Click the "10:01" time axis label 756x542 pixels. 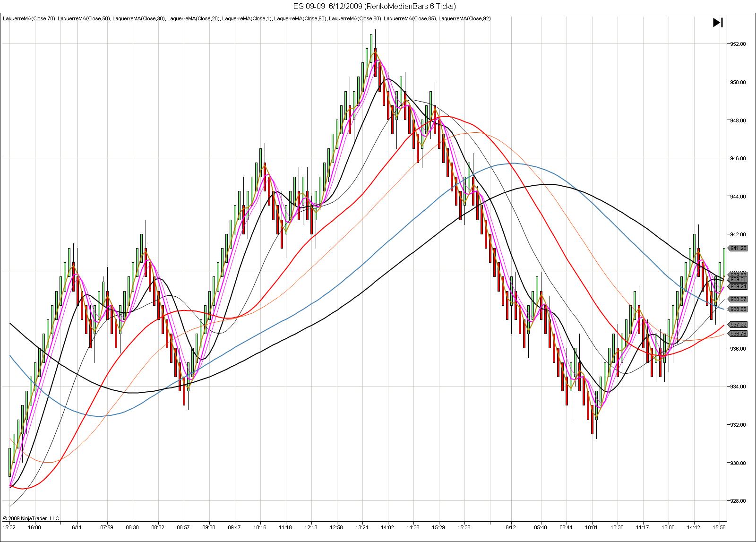[592, 527]
